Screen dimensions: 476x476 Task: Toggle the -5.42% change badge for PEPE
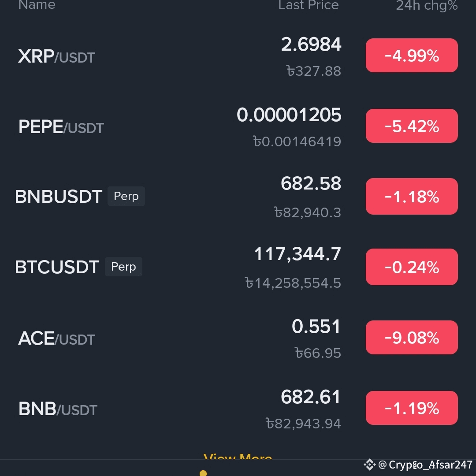(x=412, y=126)
